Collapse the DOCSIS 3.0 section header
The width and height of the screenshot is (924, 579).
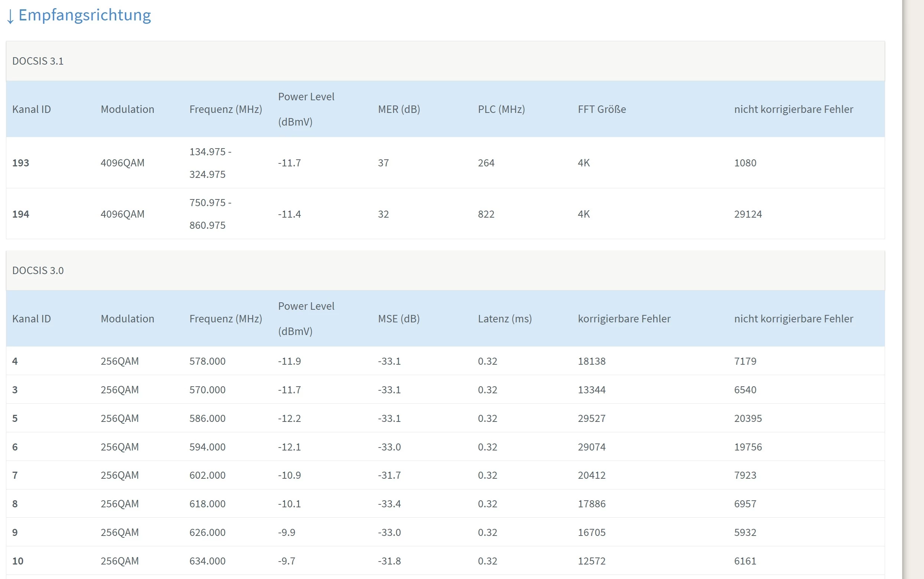(x=38, y=271)
